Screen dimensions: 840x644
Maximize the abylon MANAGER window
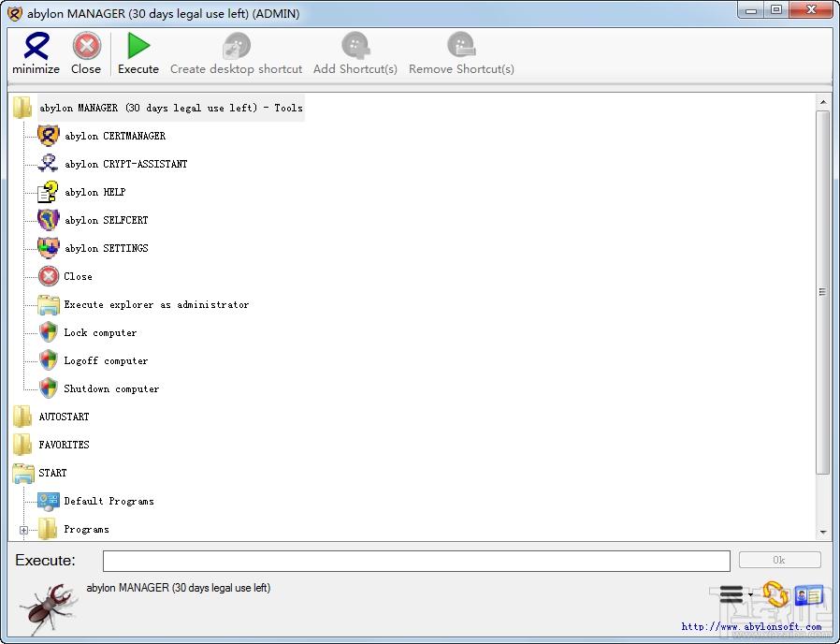coord(776,9)
